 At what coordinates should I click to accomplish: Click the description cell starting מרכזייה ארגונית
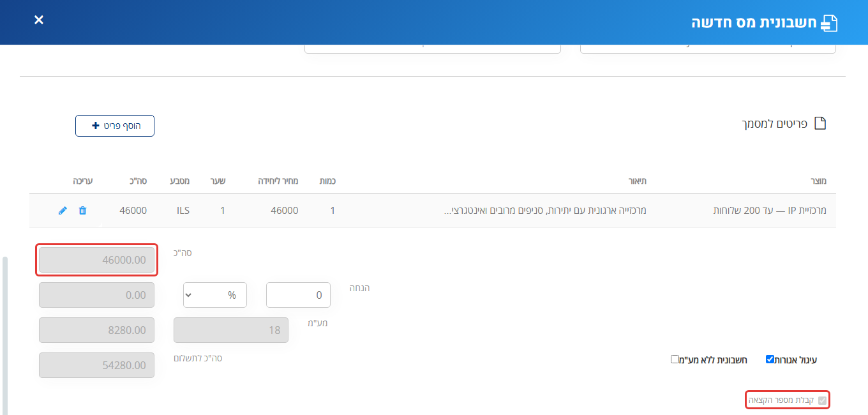coord(544,210)
